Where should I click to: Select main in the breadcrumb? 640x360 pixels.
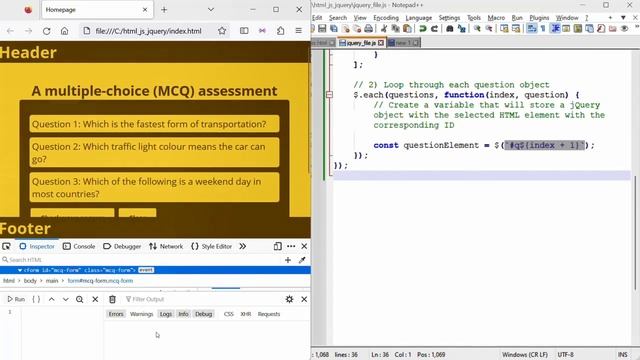pyautogui.click(x=52, y=281)
